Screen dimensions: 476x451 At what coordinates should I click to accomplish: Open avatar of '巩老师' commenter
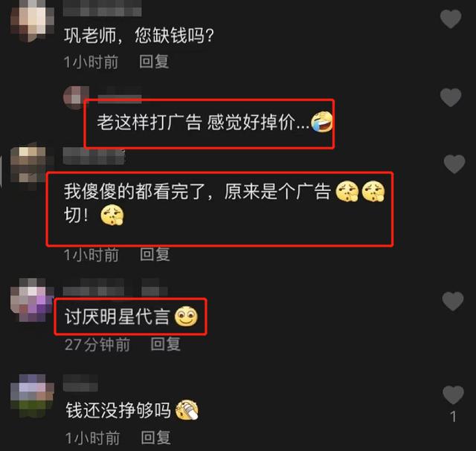pyautogui.click(x=32, y=21)
